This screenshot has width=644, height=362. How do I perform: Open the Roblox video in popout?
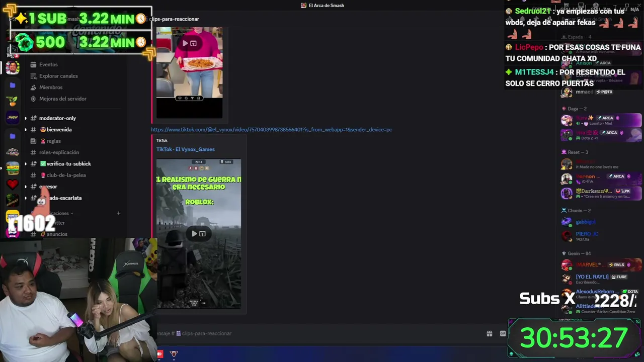(x=202, y=234)
